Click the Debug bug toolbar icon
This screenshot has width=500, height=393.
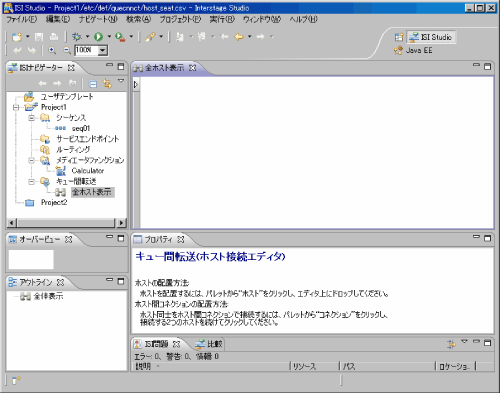77,37
